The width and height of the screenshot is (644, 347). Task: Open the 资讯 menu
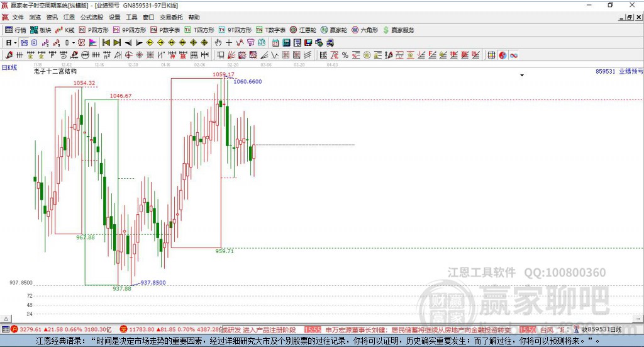(52, 17)
